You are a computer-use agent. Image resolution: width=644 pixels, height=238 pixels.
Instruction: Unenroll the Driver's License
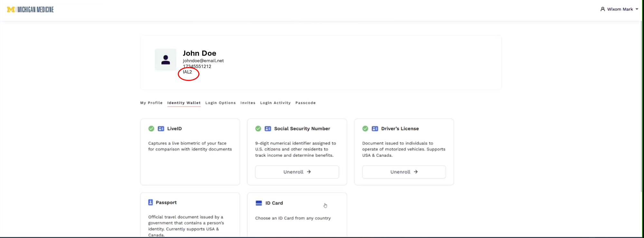[404, 172]
